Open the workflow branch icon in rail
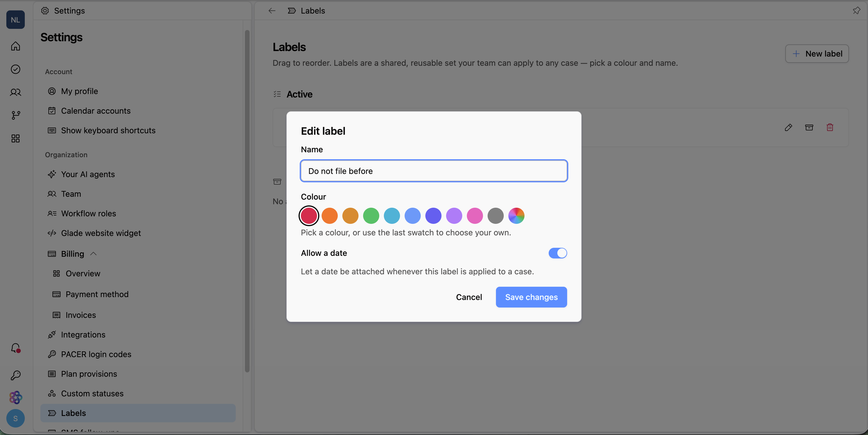Viewport: 868px width, 435px height. point(16,115)
